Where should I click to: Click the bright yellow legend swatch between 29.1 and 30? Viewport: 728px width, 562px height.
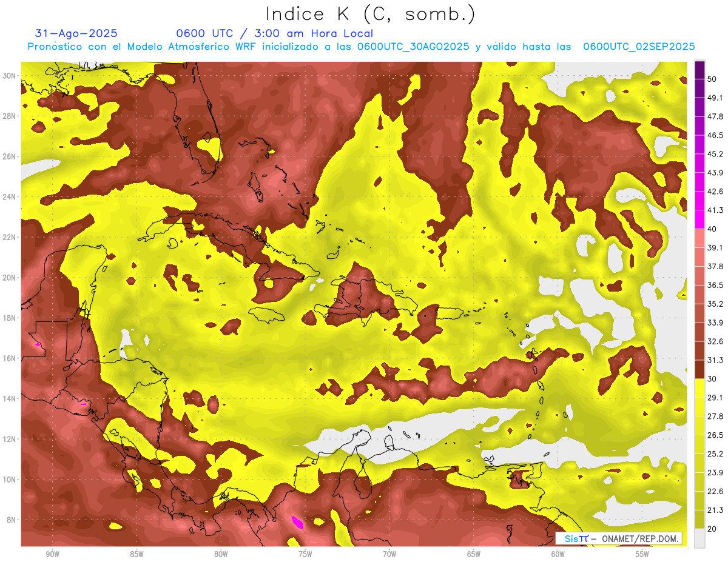point(699,388)
